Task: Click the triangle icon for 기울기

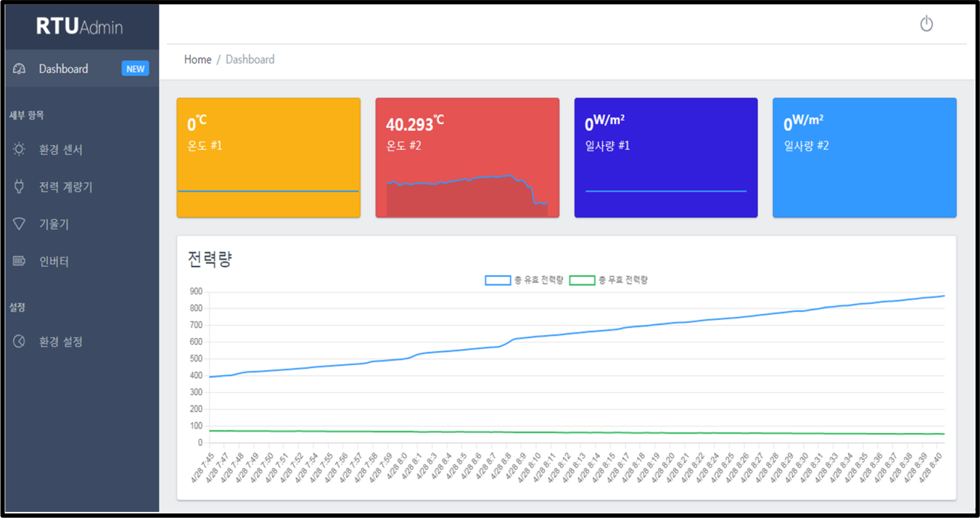Action: click(19, 224)
